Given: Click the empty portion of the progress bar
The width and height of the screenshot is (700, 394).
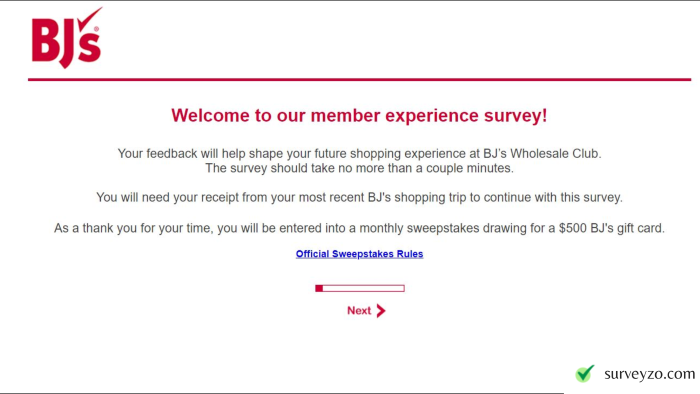Looking at the screenshot, I should [x=363, y=288].
